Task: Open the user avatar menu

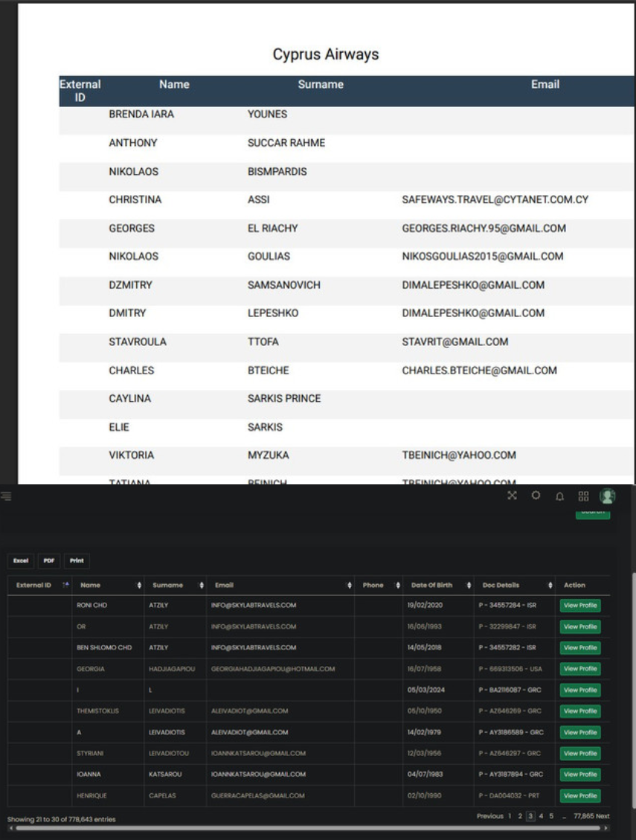Action: 608,496
